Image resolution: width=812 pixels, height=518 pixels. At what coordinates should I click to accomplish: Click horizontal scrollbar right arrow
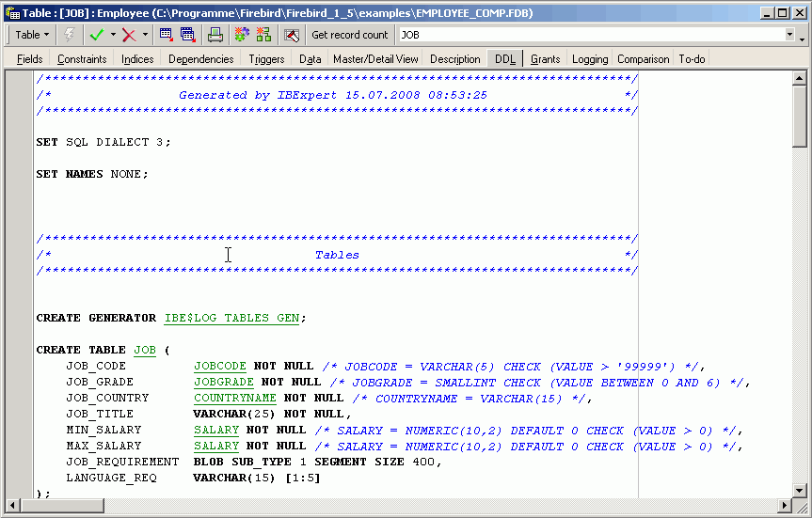[785, 505]
